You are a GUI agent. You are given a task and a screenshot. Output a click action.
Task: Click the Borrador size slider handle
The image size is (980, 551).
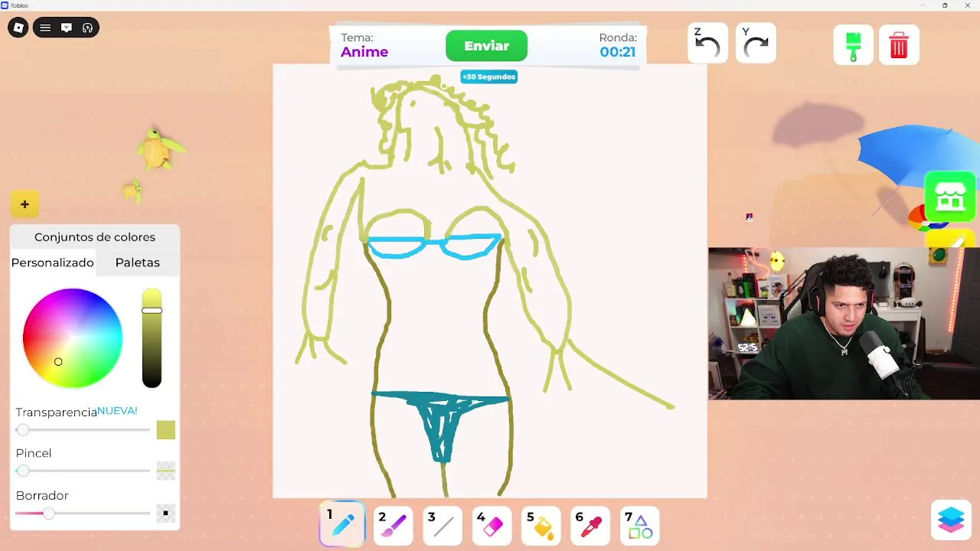48,514
